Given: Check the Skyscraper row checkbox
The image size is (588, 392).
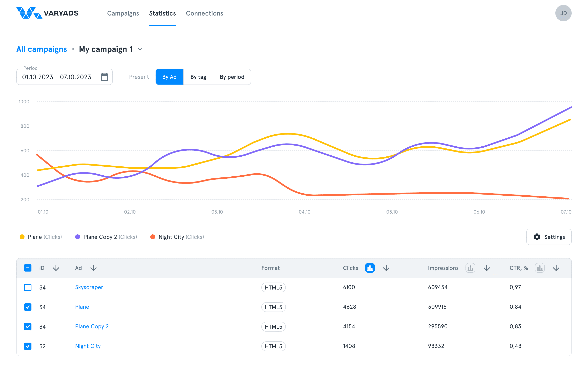Looking at the screenshot, I should (x=28, y=287).
